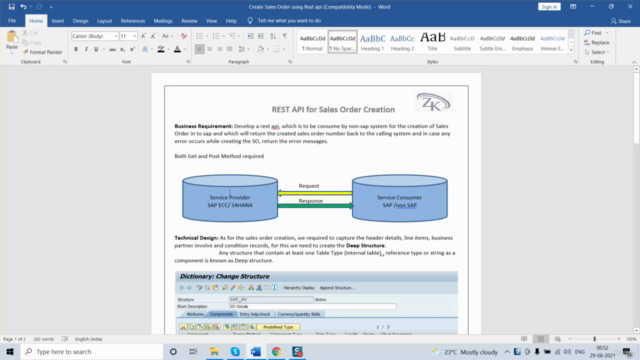Apply bold formatting

[x=76, y=49]
